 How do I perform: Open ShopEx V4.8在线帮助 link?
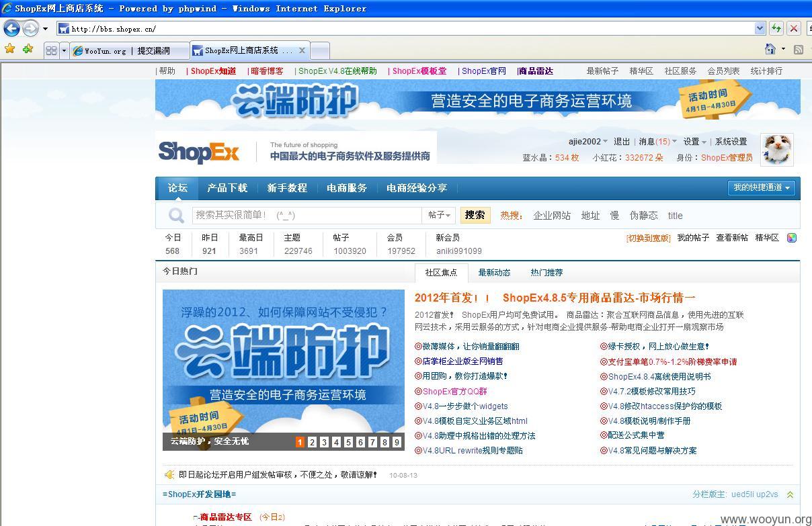point(337,71)
